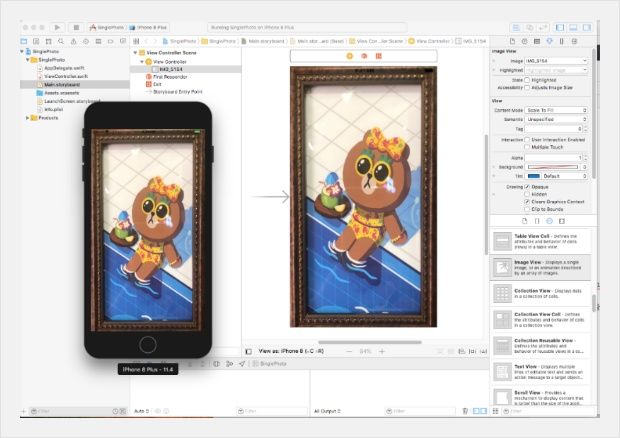Open the Find navigator magnifier icon

[61, 41]
